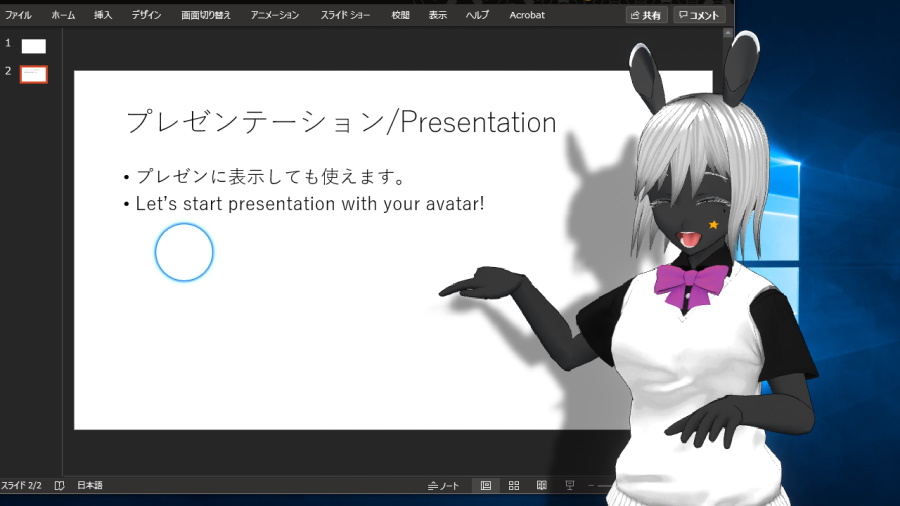
Task: Open the アニメーション tab
Action: tap(274, 15)
